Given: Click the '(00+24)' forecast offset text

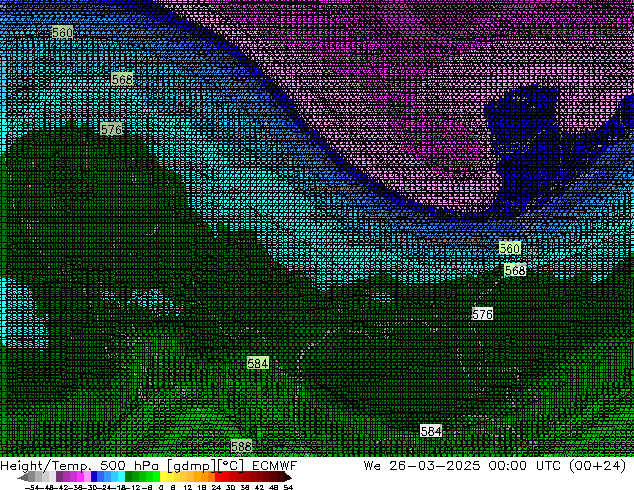Looking at the screenshot, I should pos(597,466).
